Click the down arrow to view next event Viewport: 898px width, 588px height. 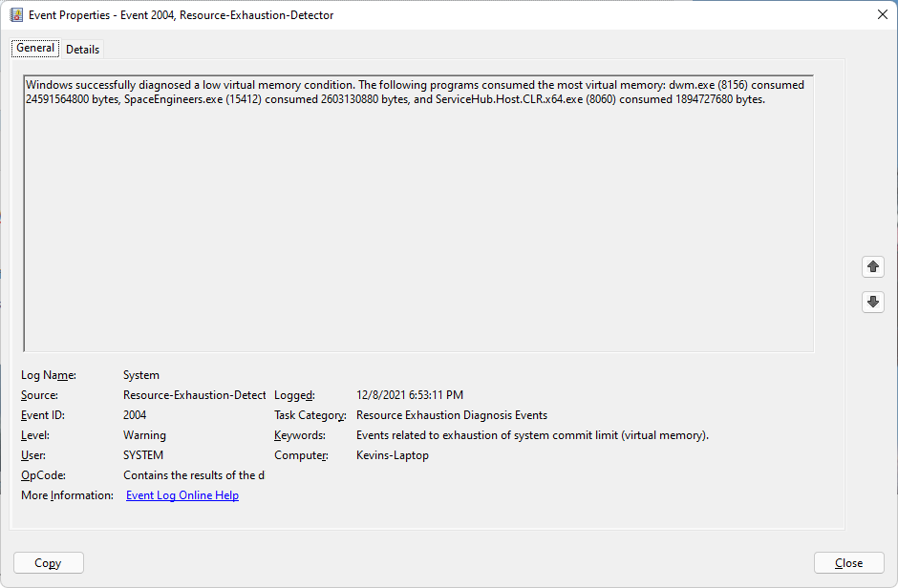872,302
